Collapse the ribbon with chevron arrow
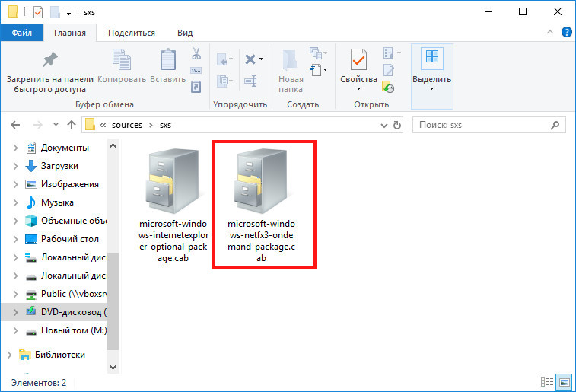 pyautogui.click(x=550, y=32)
